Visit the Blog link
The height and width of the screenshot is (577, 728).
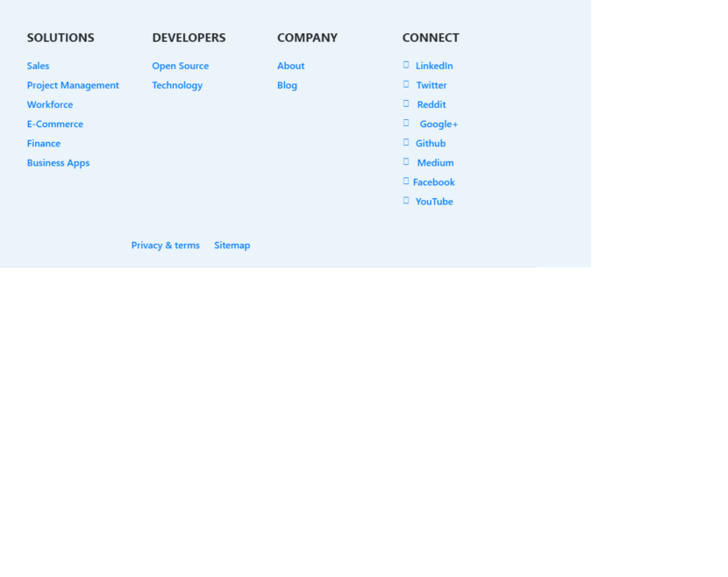click(287, 85)
